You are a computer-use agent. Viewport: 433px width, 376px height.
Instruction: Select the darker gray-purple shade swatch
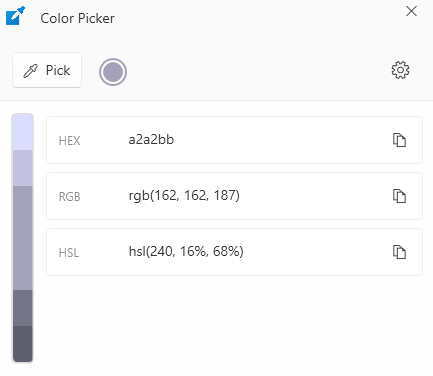pyautogui.click(x=23, y=308)
